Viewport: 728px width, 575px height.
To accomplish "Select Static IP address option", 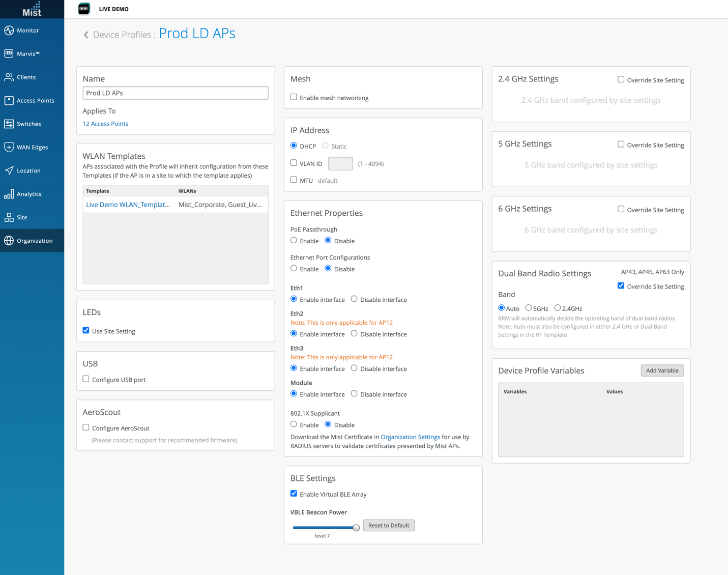I will (325, 146).
